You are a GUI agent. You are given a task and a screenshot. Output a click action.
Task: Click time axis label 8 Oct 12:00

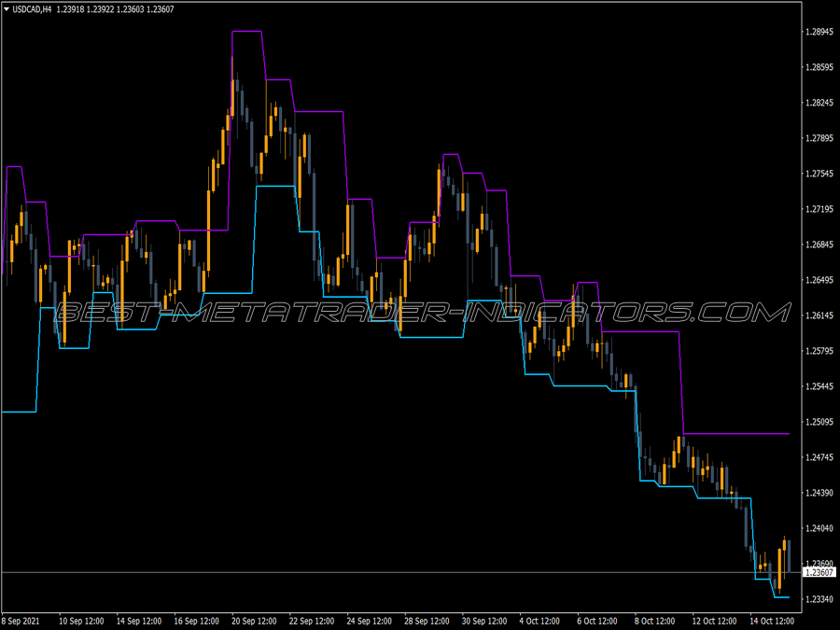pos(654,621)
